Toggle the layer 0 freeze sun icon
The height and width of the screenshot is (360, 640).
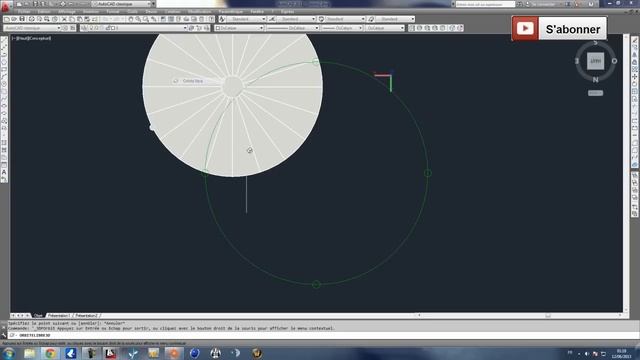97,28
